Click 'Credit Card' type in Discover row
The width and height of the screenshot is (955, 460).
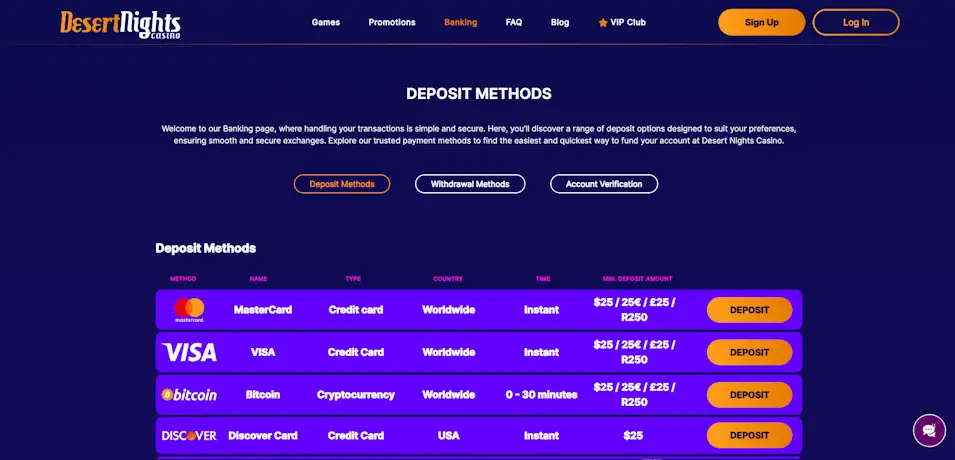(356, 436)
